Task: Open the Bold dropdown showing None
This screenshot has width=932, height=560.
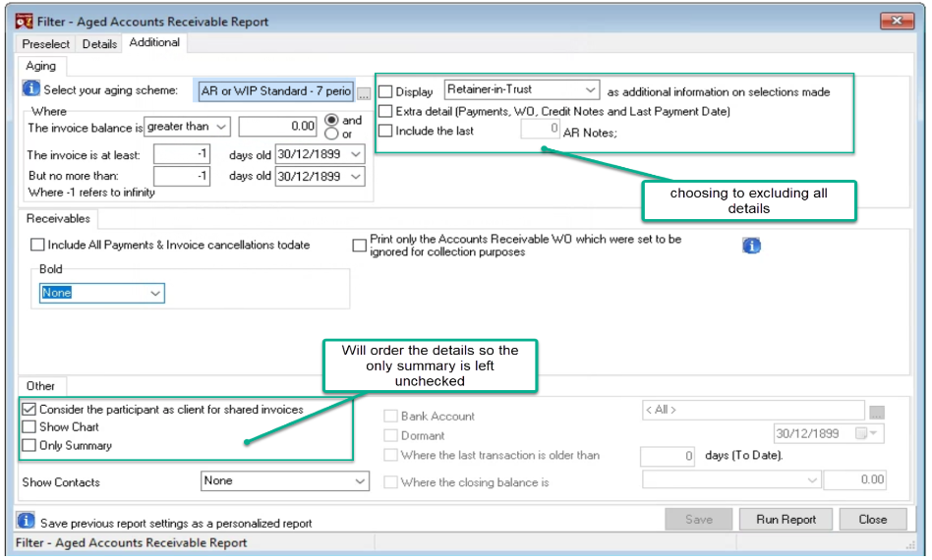Action: [155, 294]
